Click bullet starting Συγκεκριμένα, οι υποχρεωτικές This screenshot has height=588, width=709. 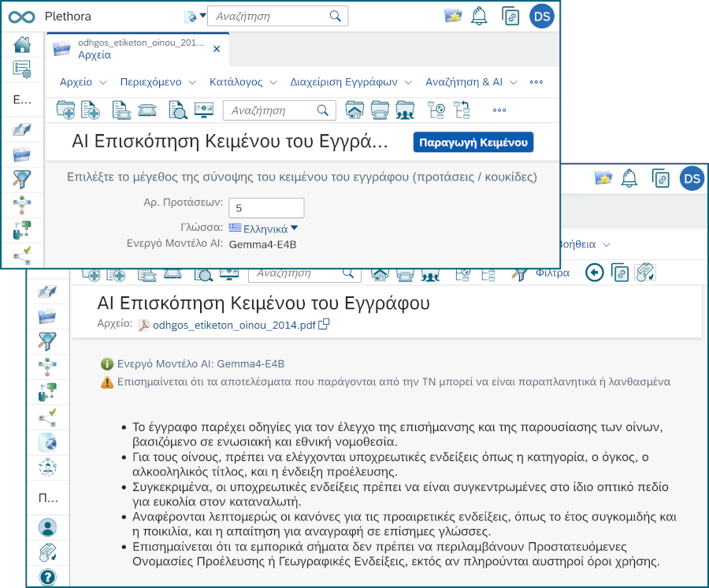click(400, 494)
